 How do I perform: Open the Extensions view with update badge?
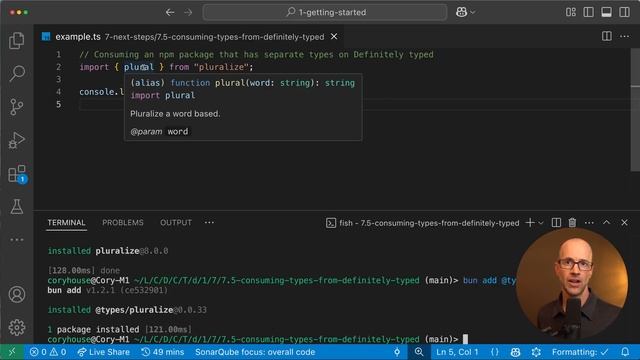[17, 174]
